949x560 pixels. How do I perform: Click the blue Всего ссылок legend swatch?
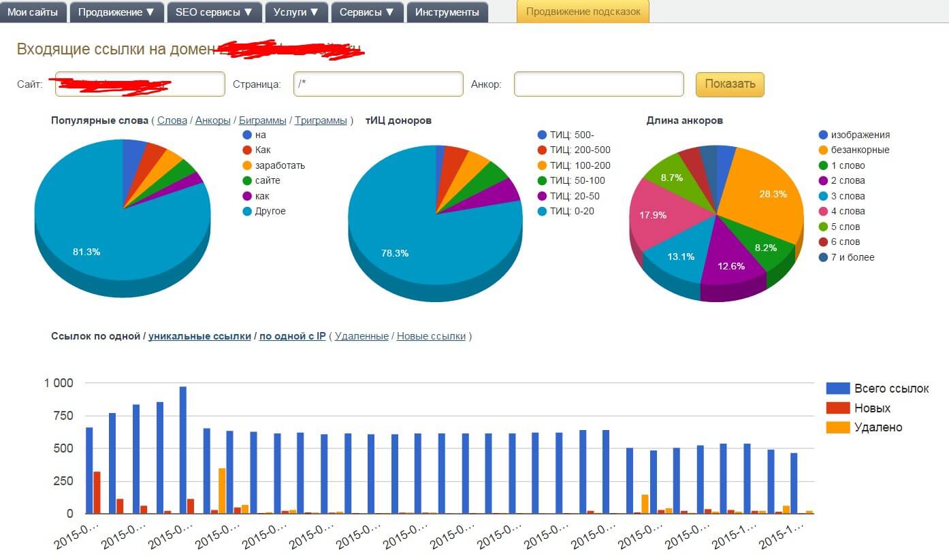(x=838, y=389)
